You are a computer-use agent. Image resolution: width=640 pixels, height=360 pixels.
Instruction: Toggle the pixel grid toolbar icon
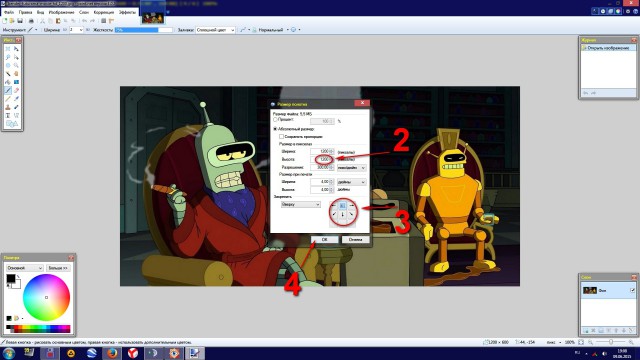[x=103, y=21]
